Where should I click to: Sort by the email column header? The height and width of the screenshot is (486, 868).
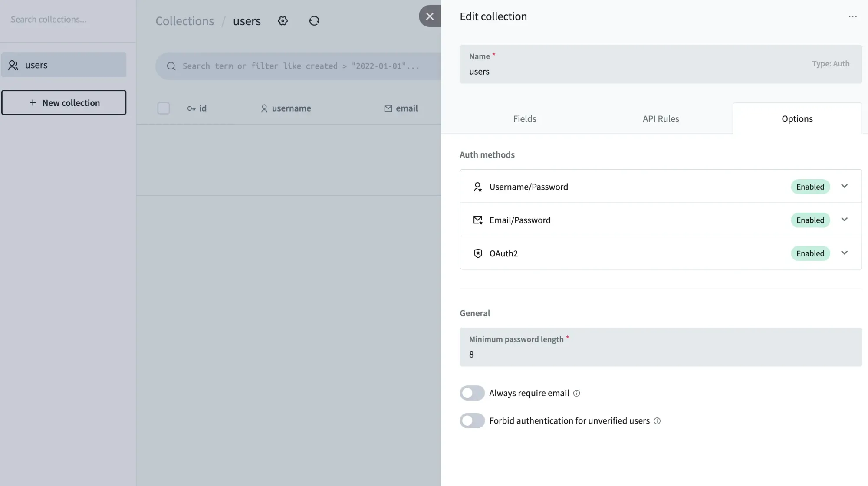(401, 108)
